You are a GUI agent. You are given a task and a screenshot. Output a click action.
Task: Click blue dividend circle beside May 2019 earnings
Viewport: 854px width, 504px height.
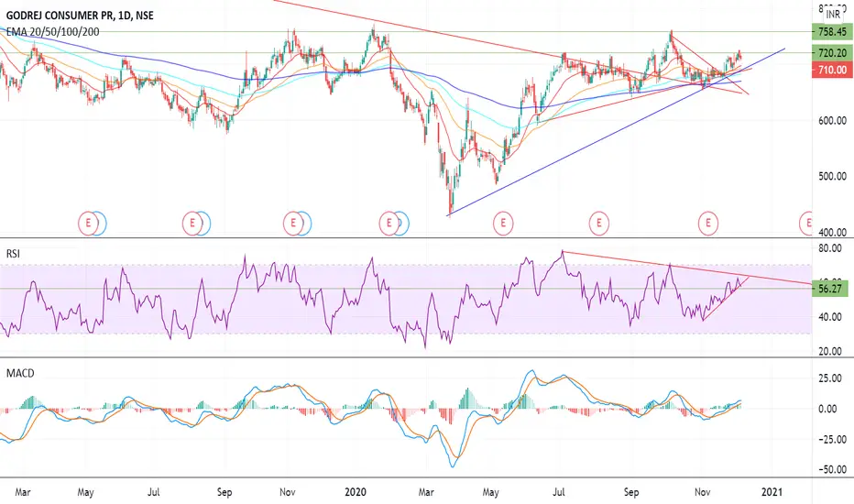tap(102, 223)
